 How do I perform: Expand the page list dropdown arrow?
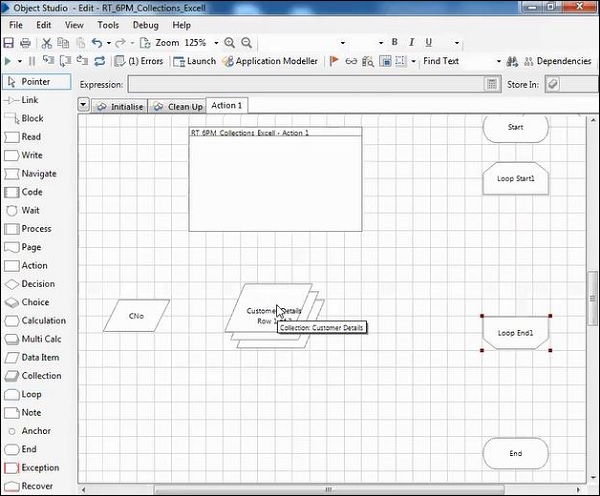pos(83,106)
